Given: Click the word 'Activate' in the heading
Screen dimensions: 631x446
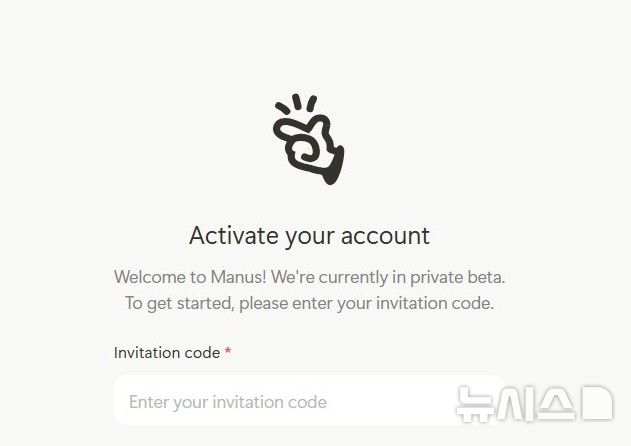Looking at the screenshot, I should click(x=234, y=235).
